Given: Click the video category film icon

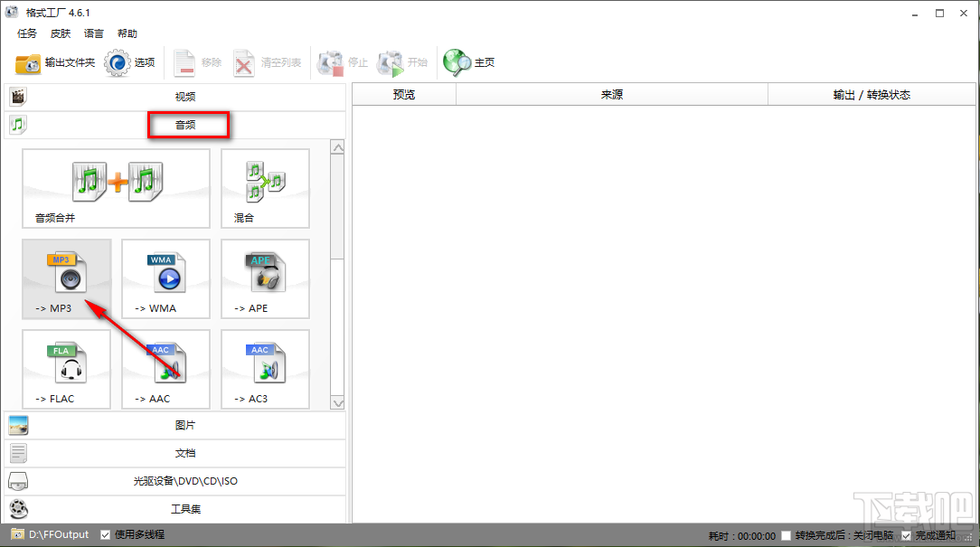Looking at the screenshot, I should click(18, 96).
